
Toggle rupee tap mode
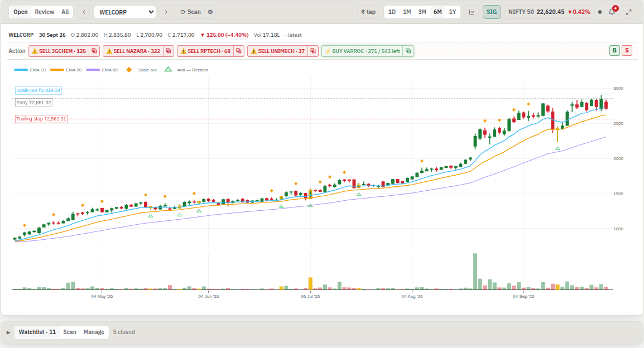[x=368, y=12]
